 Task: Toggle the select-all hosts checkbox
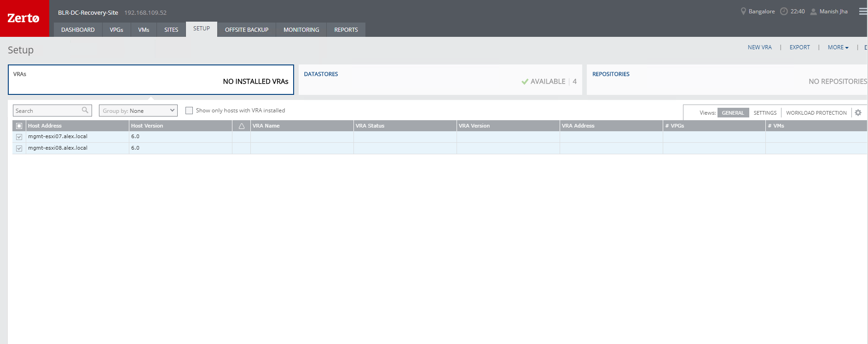19,126
